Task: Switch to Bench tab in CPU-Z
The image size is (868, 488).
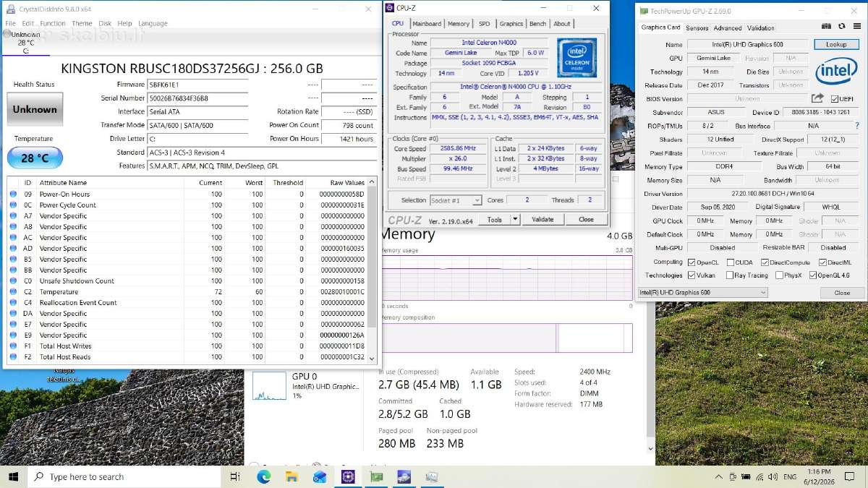Action: pyautogui.click(x=537, y=24)
